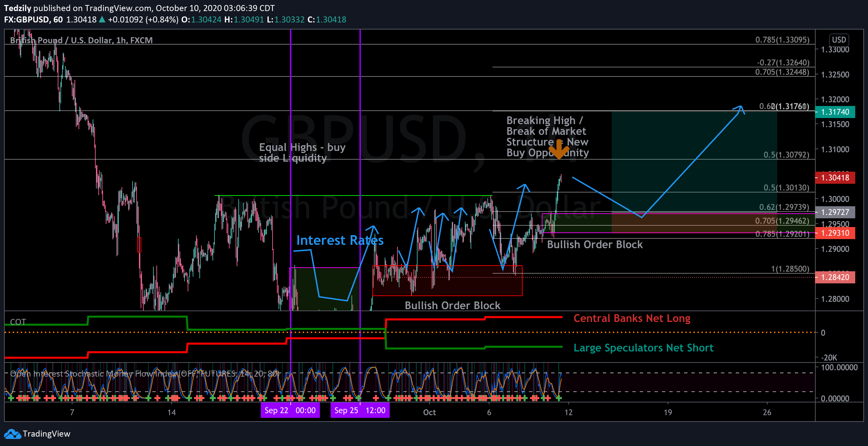Click 'British Pound / U.S. Dollar, 1h, FXCM' title
This screenshot has width=868, height=446.
point(81,40)
